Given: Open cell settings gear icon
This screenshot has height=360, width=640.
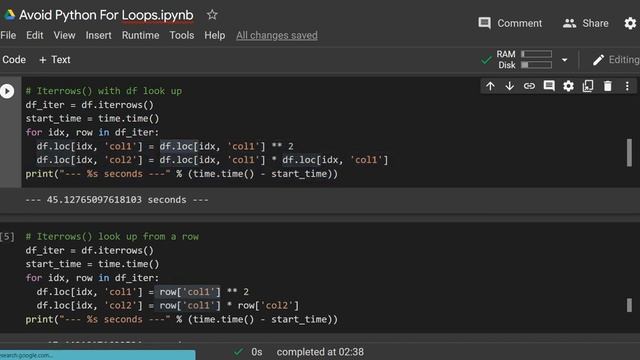Looking at the screenshot, I should (569, 86).
